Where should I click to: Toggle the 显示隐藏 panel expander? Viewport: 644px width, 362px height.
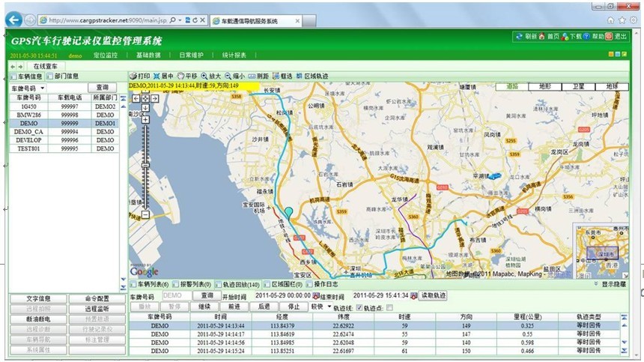(610, 284)
